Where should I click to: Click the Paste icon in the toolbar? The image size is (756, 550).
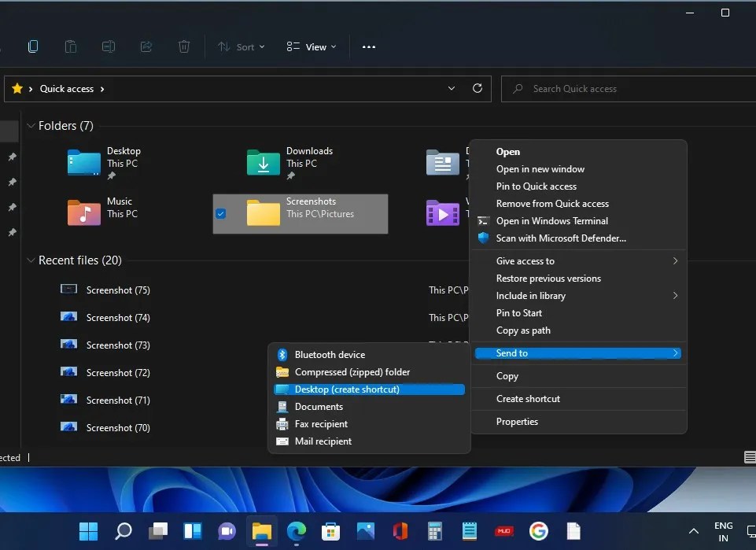pos(71,46)
